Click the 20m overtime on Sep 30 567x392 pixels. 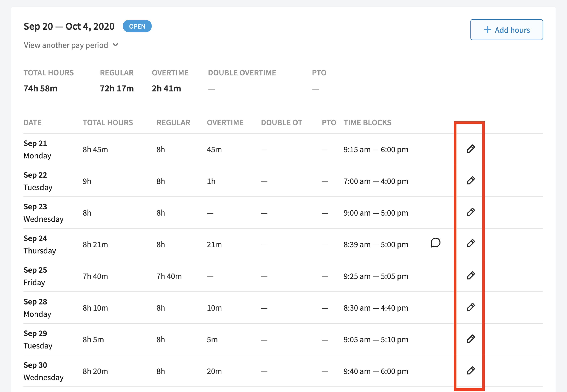pos(214,371)
